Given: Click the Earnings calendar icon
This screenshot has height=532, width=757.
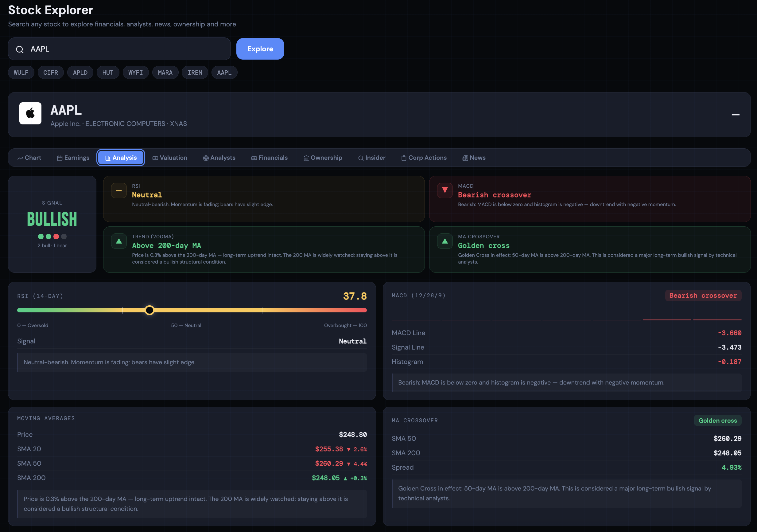Looking at the screenshot, I should (60, 158).
